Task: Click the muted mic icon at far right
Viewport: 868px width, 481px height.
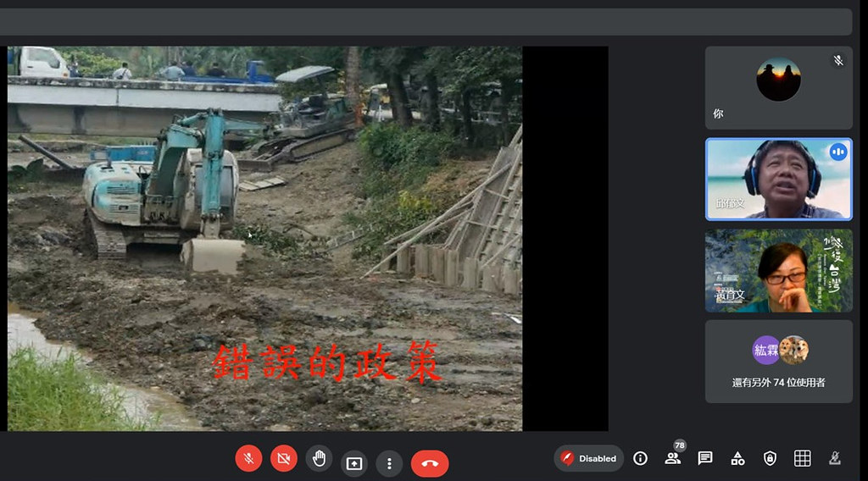Action: click(835, 458)
